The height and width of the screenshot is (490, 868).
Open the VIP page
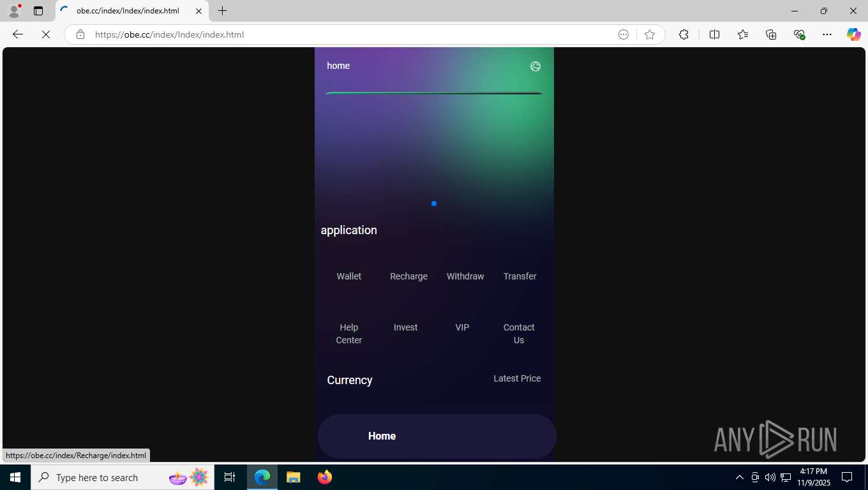[x=462, y=327]
